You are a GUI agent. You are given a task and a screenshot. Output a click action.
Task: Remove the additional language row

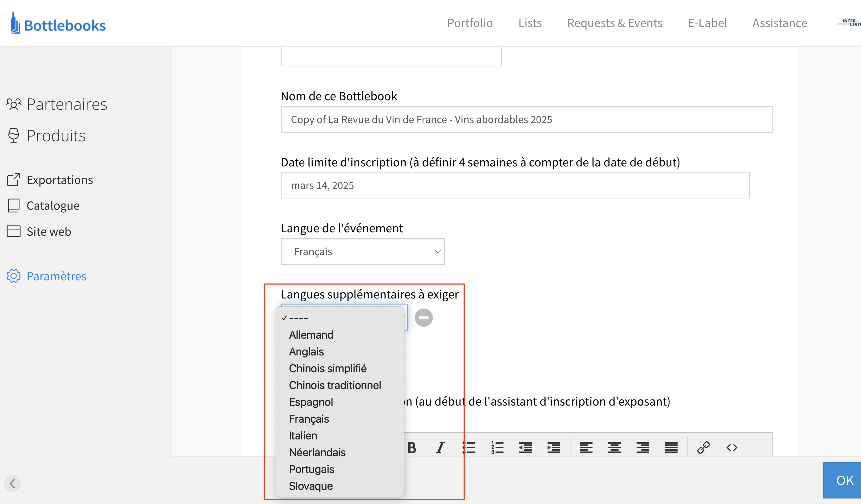424,318
